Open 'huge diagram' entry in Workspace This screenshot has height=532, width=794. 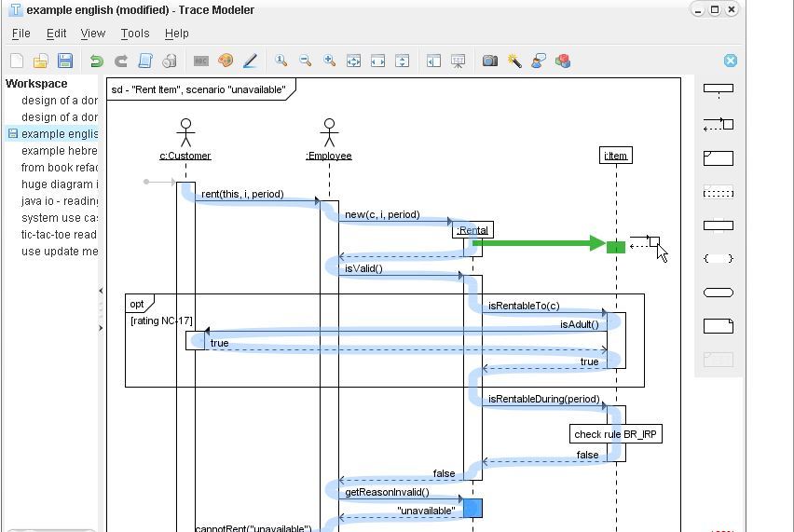[59, 184]
